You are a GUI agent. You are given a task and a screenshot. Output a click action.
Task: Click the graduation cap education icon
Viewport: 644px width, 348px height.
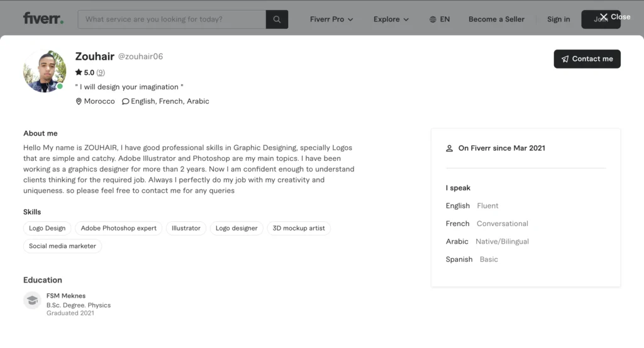click(32, 300)
